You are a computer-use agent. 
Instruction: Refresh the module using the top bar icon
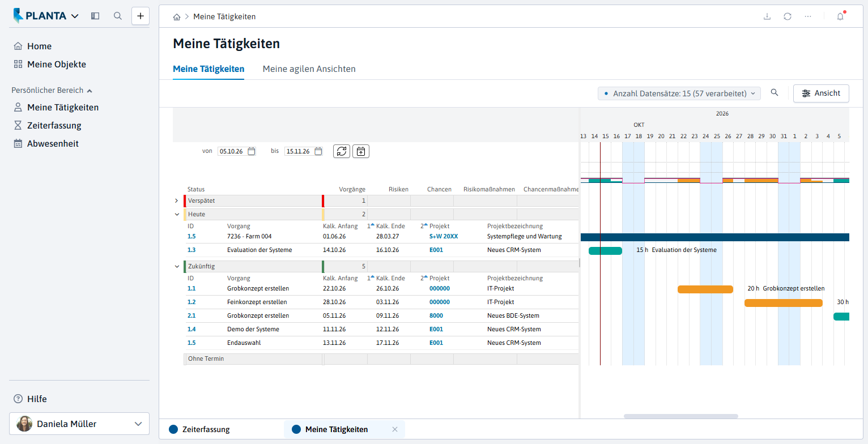pos(788,16)
